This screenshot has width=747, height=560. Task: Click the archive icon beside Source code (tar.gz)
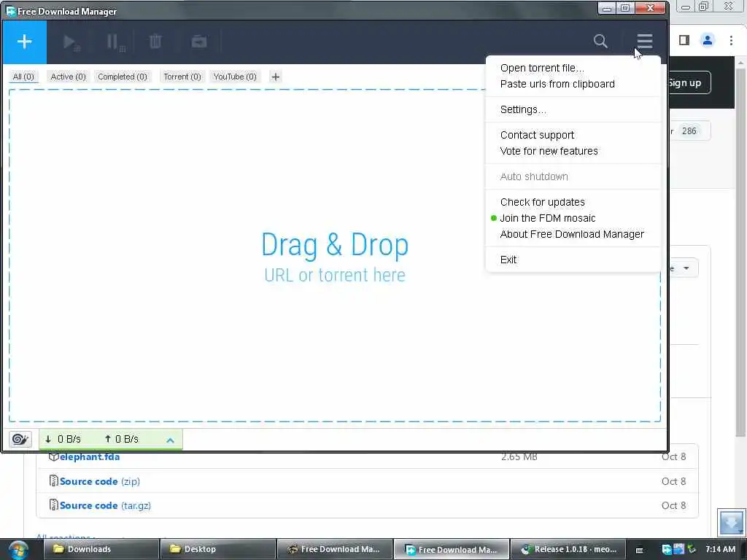point(54,505)
